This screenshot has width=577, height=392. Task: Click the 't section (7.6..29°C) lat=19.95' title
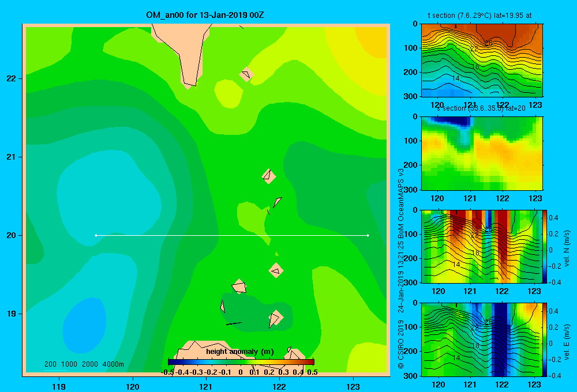(x=479, y=16)
